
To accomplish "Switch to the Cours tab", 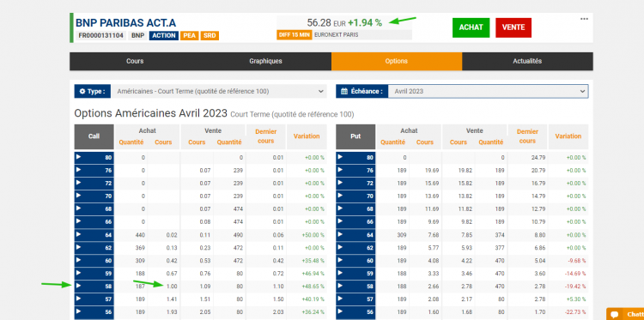I will (x=135, y=61).
